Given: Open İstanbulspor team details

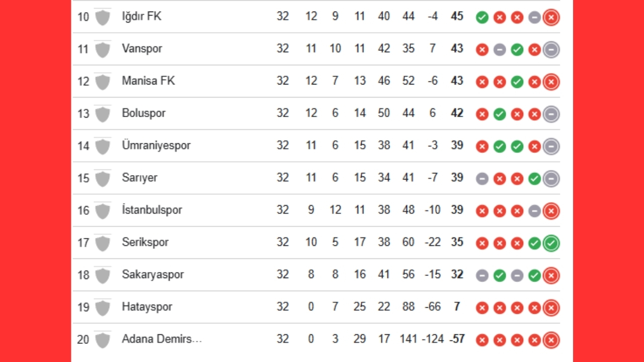Looking at the screenshot, I should [x=152, y=210].
